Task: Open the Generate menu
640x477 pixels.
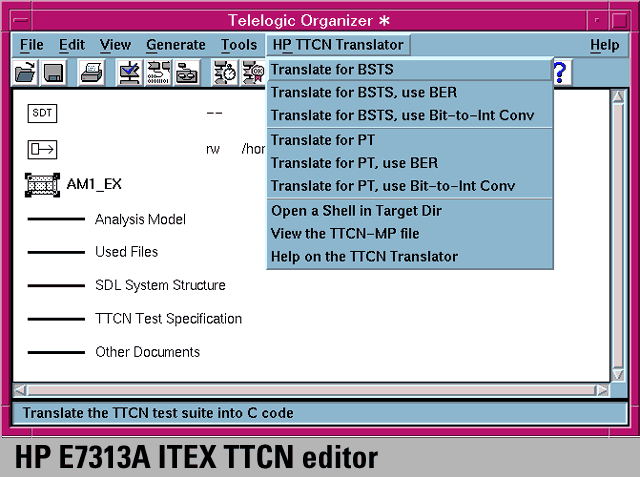Action: 175,45
